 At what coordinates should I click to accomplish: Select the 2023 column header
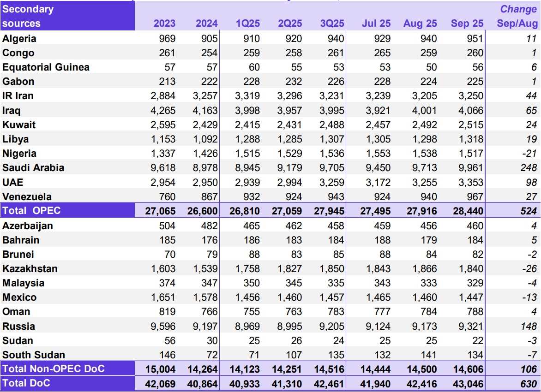(x=164, y=24)
